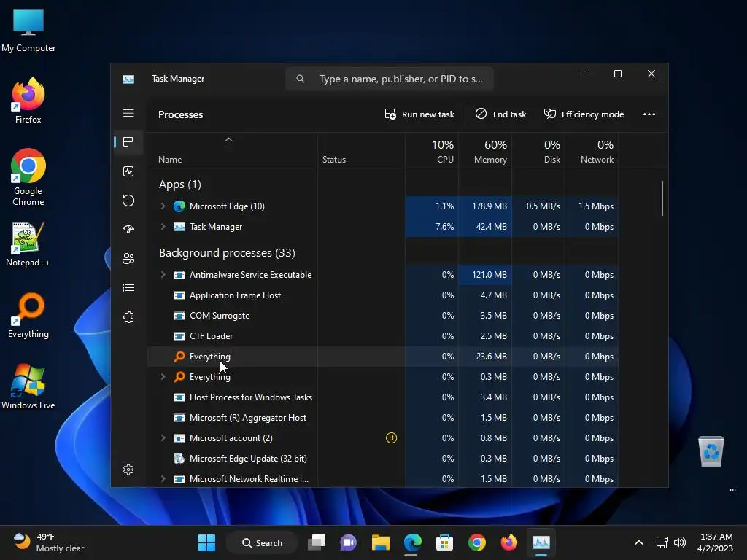Show hidden system tray icons

tap(639, 542)
